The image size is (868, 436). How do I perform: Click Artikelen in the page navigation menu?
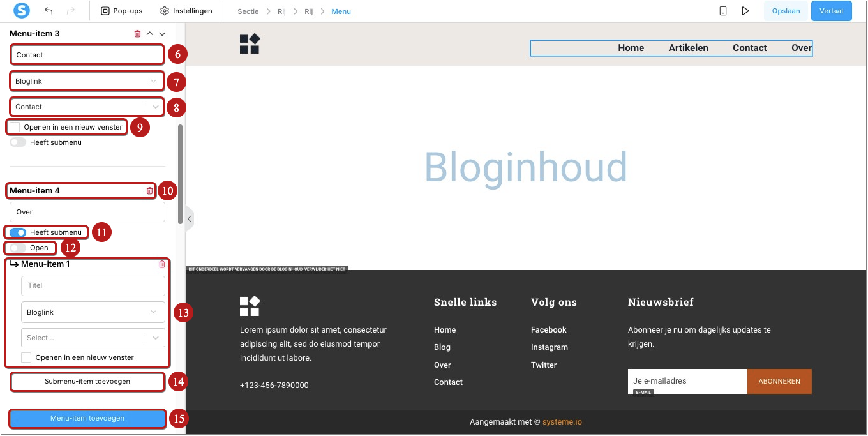[689, 48]
